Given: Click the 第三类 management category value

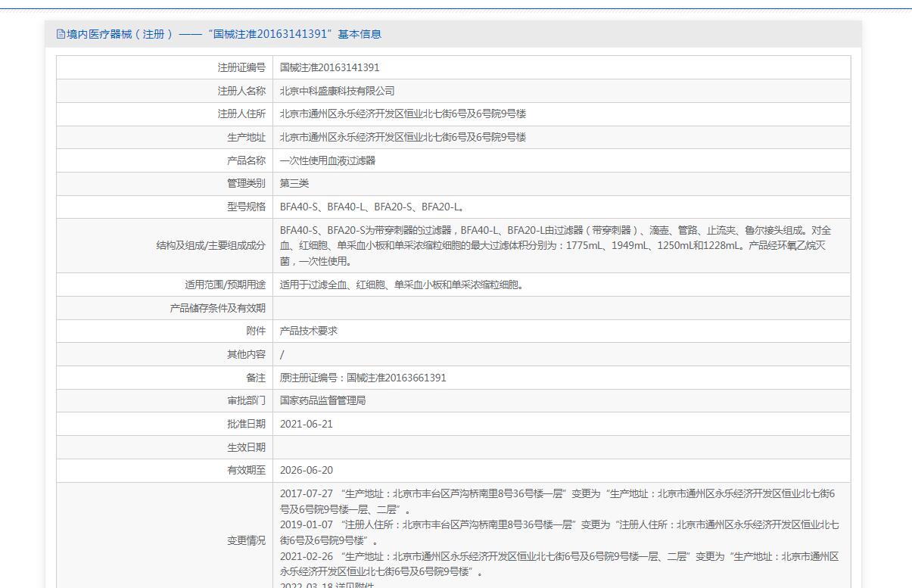Looking at the screenshot, I should click(294, 183).
